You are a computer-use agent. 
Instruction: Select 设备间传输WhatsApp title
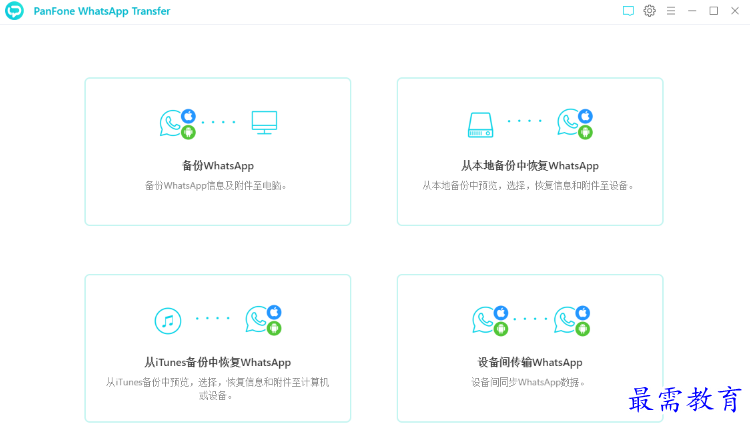530,362
